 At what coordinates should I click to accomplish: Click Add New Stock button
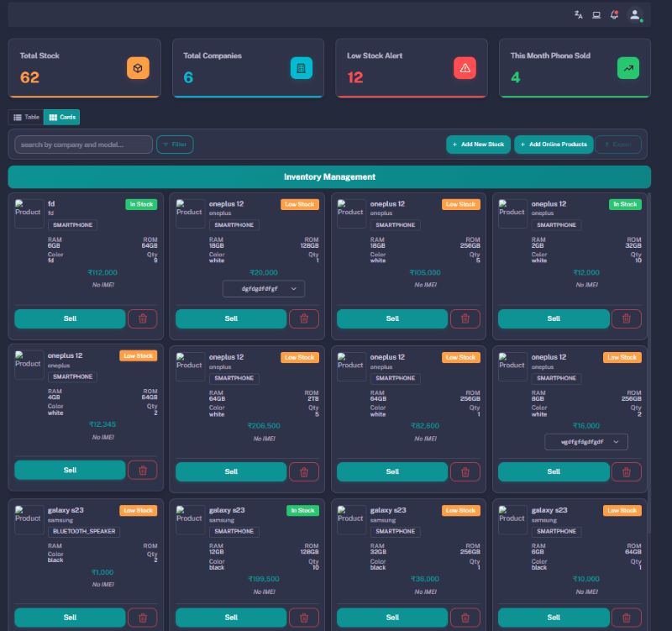pos(478,145)
